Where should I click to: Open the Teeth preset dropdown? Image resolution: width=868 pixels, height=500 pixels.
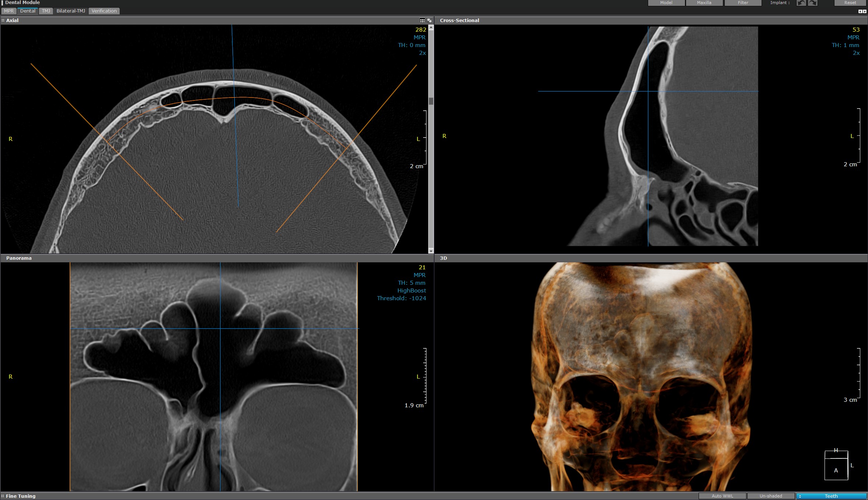point(831,496)
